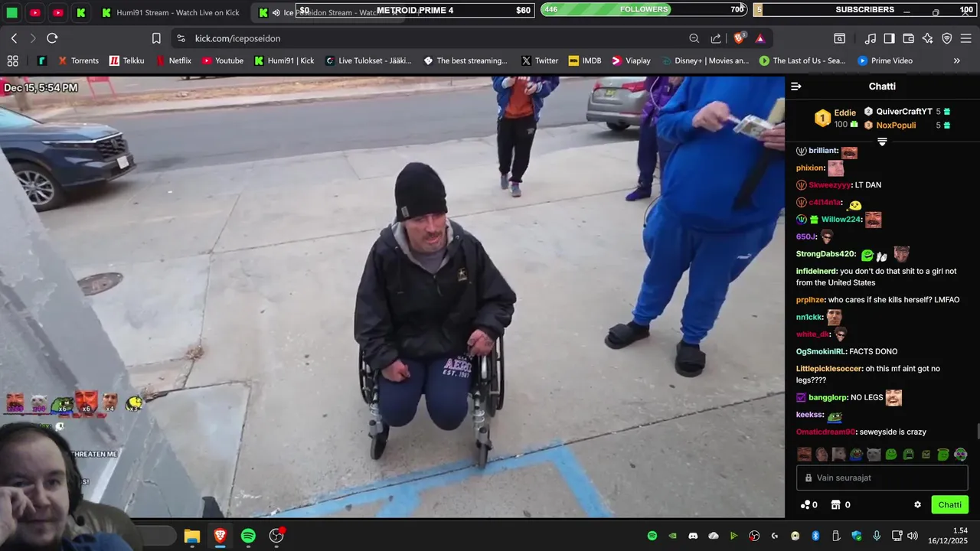Click username Littlepicklesoccer in chat
This screenshot has width=980, height=551.
tap(829, 369)
